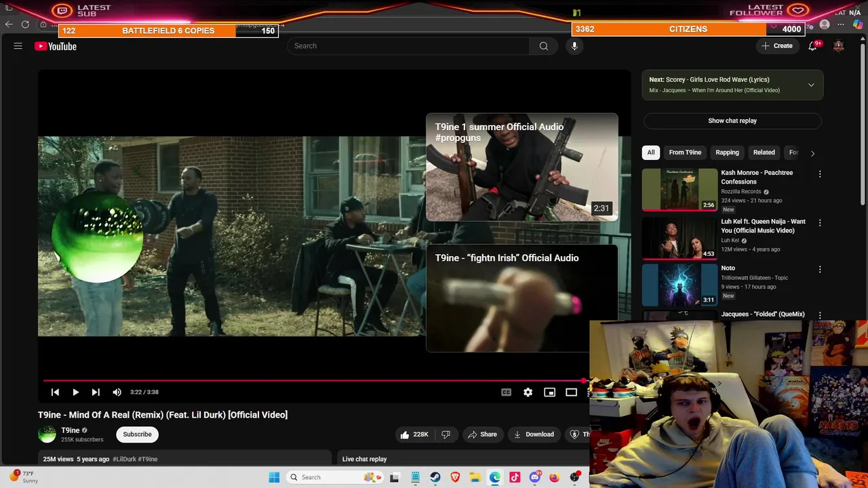Go back with the browser back arrow
Image resolution: width=868 pixels, height=488 pixels.
pyautogui.click(x=9, y=24)
